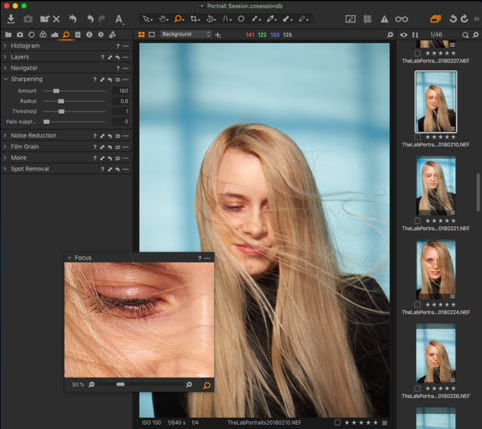Click the orange pick-focus-point loupe in Focus window

207,385
